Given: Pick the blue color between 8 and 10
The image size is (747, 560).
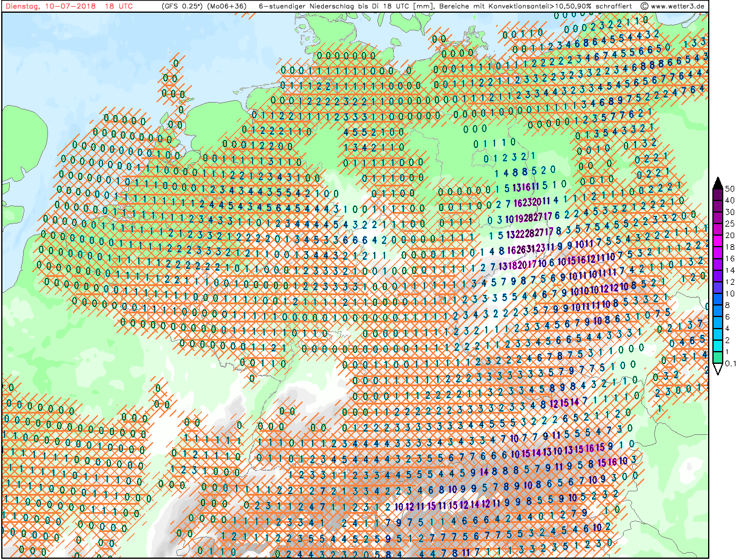Looking at the screenshot, I should coord(718,300).
